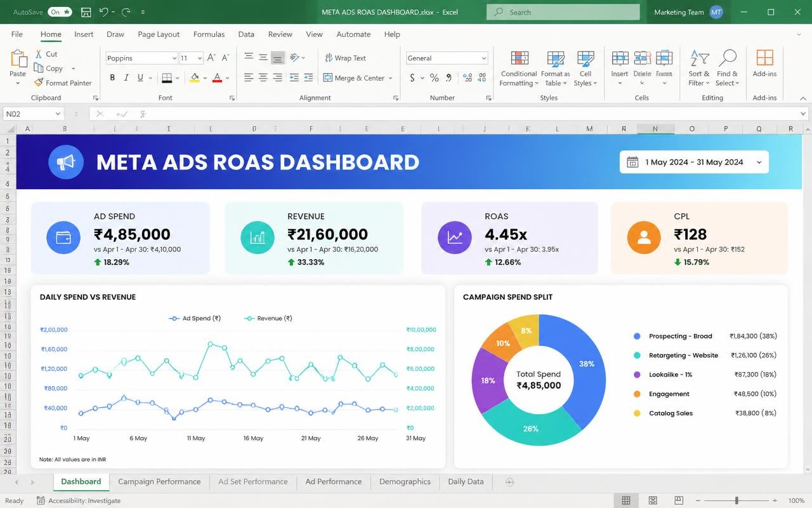Click the top align icon
This screenshot has width=812, height=508.
pyautogui.click(x=249, y=57)
